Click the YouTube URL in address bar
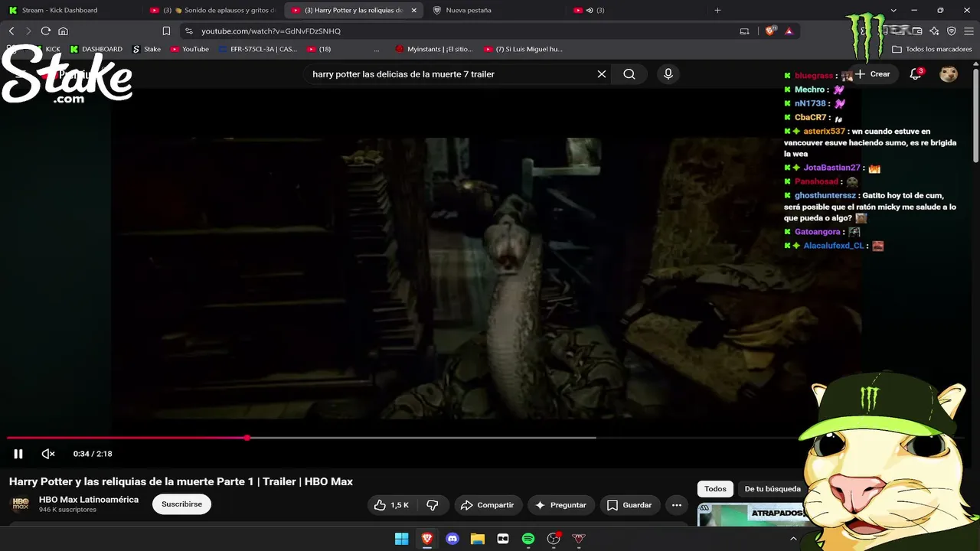 tap(271, 31)
